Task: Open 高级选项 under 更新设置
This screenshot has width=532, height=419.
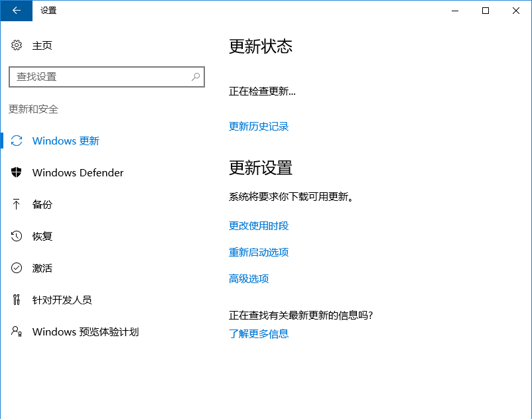Action: click(x=248, y=278)
